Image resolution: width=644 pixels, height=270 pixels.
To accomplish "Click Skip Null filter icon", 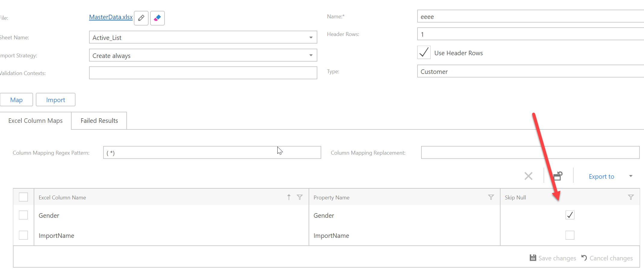I will (x=631, y=197).
